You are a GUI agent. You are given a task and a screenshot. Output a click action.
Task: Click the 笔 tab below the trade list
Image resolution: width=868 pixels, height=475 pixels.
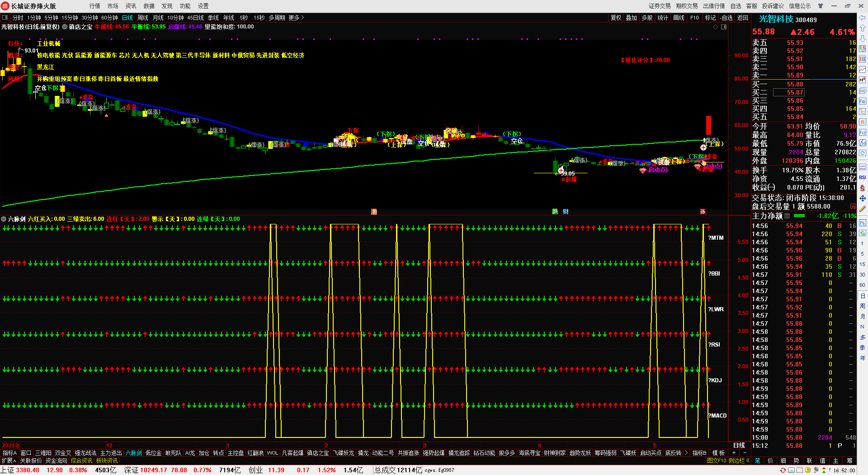(757, 461)
